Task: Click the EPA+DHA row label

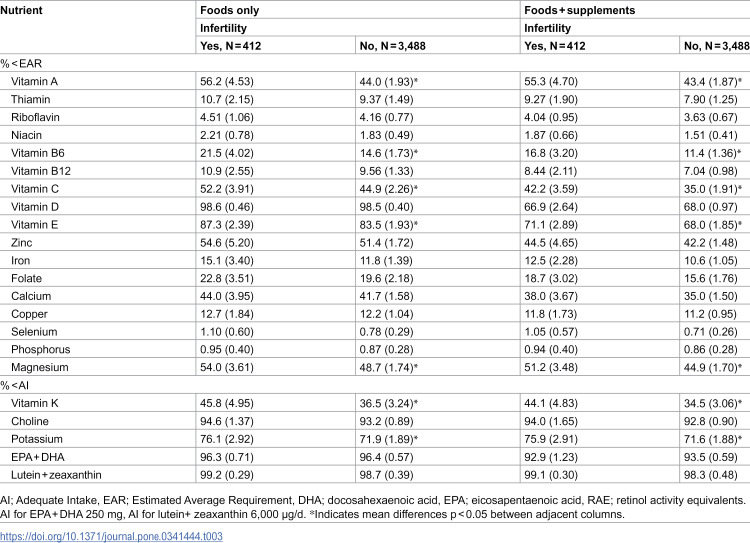Action: pyautogui.click(x=38, y=457)
